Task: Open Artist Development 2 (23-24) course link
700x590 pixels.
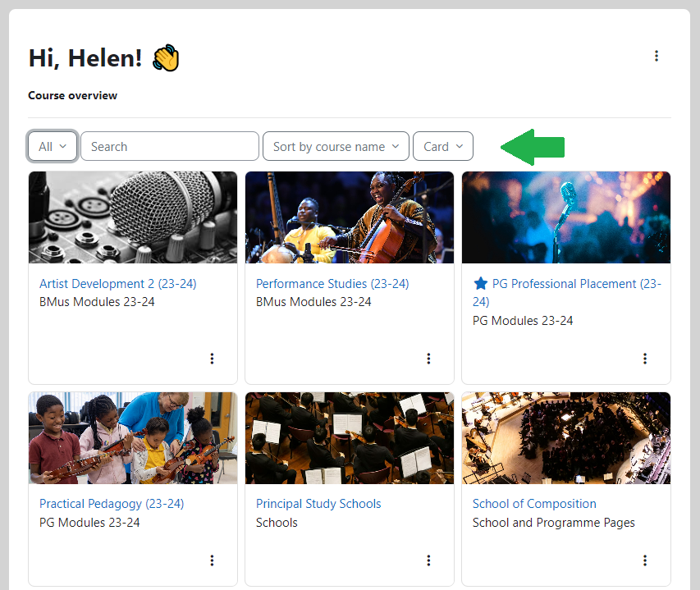Action: (118, 284)
